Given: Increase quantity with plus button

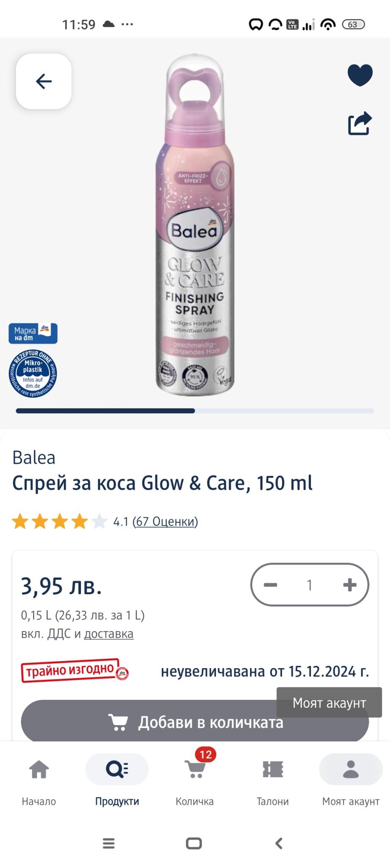Looking at the screenshot, I should point(350,585).
